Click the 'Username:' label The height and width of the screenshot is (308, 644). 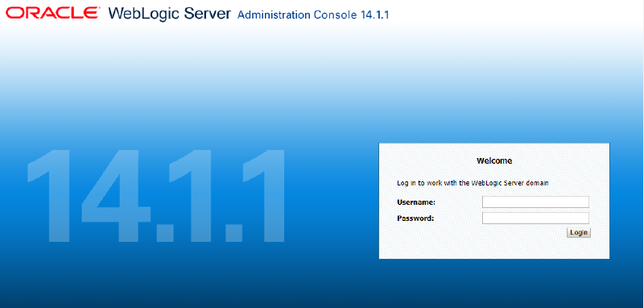click(x=416, y=202)
